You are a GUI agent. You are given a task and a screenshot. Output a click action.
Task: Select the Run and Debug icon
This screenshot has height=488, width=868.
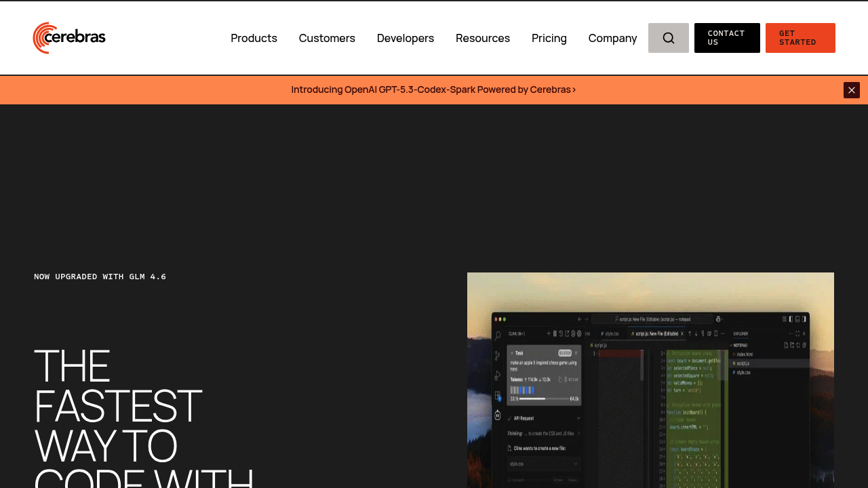click(497, 375)
